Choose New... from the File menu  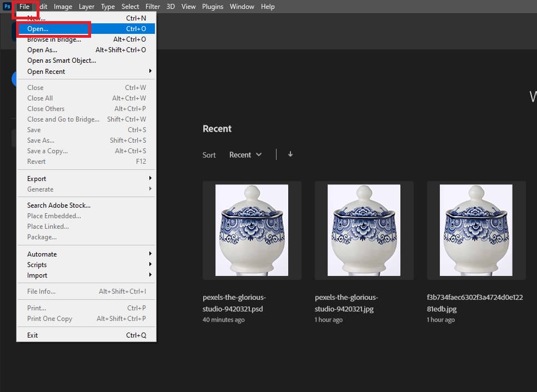tap(86, 18)
